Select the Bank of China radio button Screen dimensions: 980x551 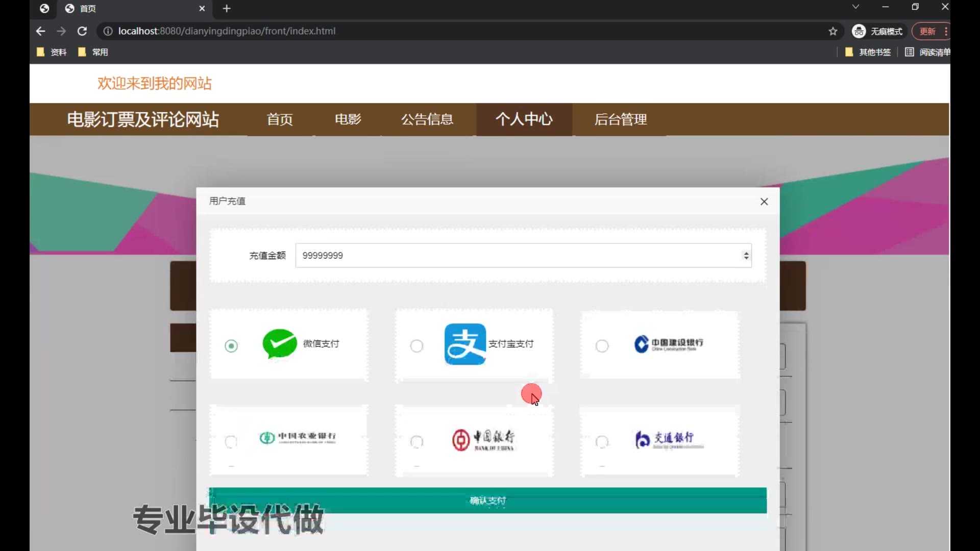(416, 442)
